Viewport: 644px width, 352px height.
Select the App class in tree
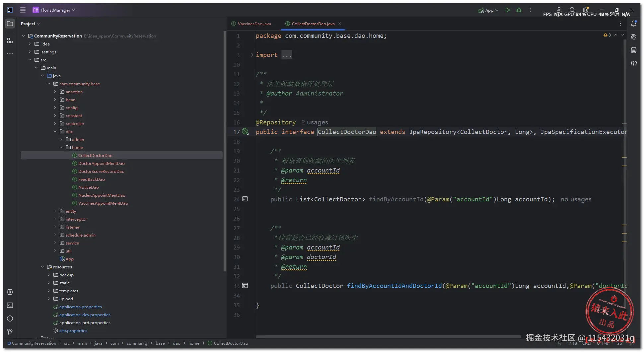69,259
